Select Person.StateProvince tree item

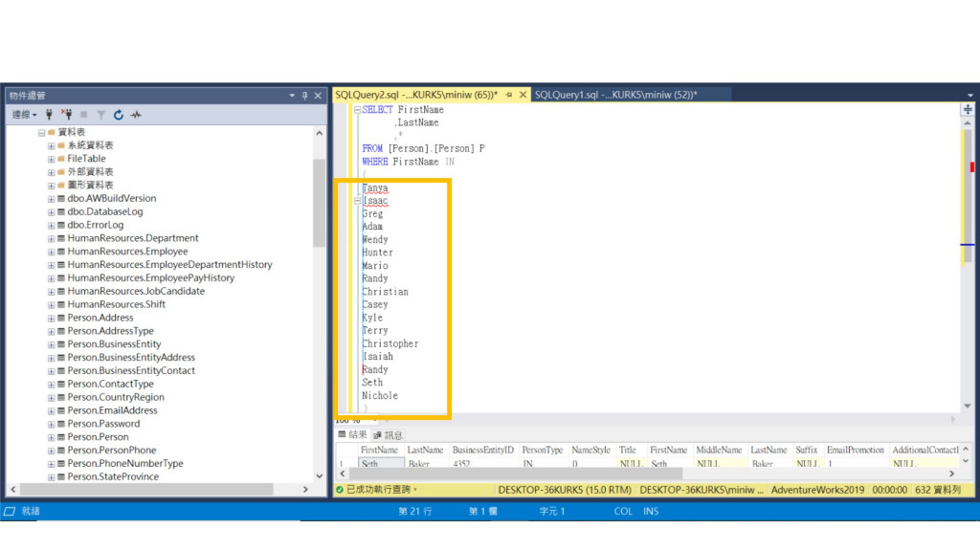(x=113, y=476)
